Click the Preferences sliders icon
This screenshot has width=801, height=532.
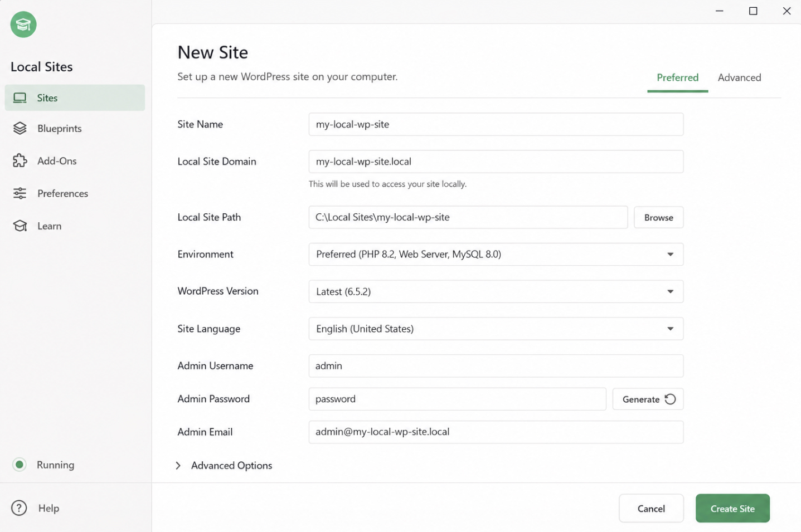tap(20, 193)
